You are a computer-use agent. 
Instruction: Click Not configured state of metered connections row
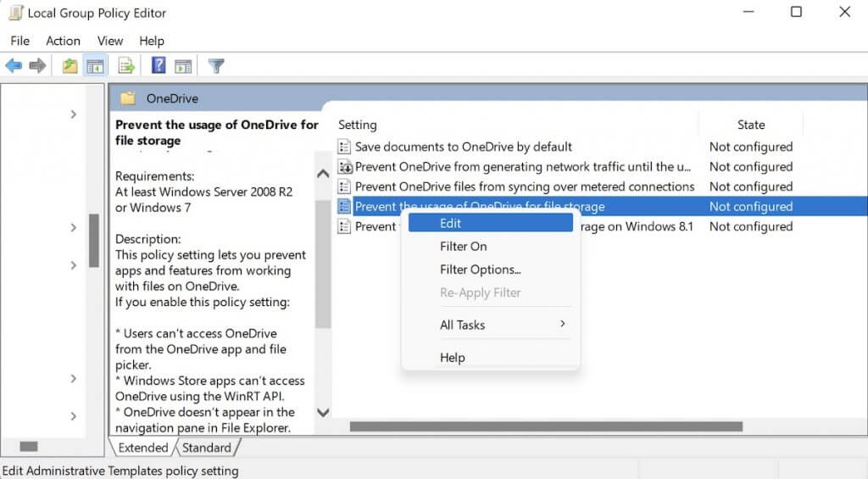[751, 187]
